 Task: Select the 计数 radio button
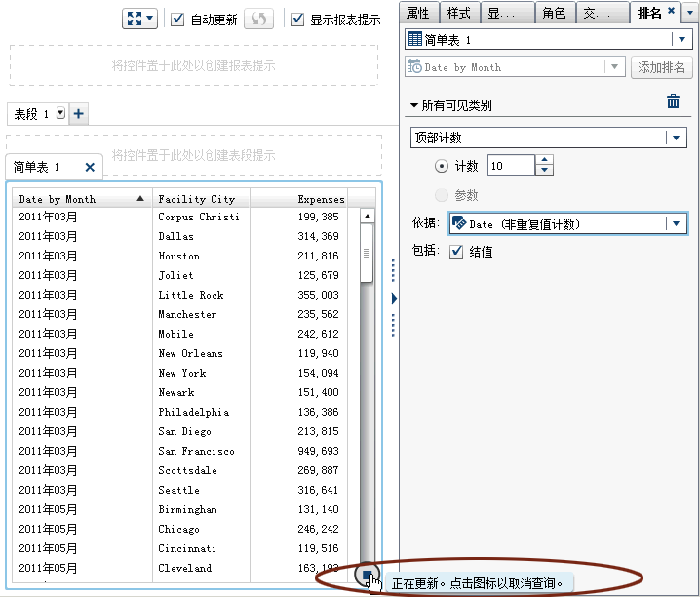(441, 166)
